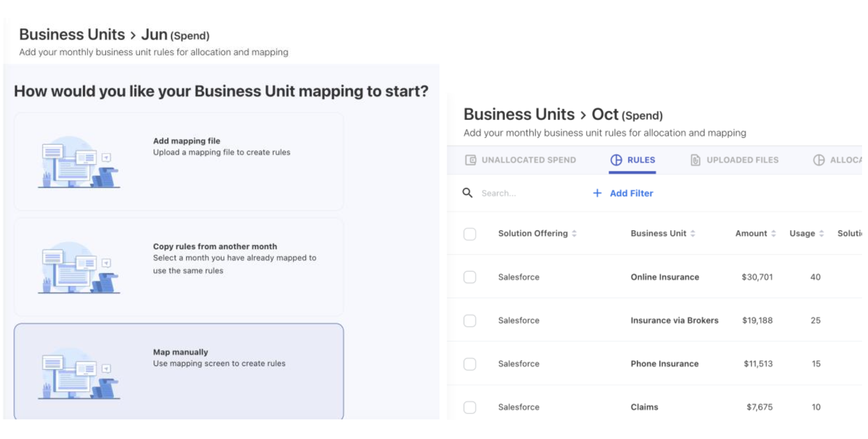Click the Add mapping file illustration
Viewport: 868px width, 439px height.
[79, 162]
